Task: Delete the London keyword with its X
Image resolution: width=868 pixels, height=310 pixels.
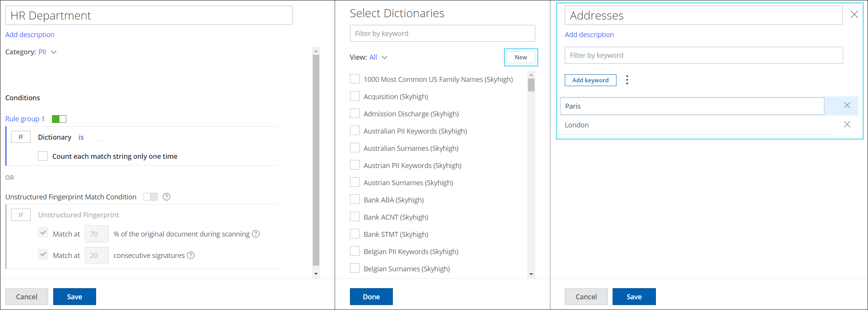Action: tap(847, 125)
